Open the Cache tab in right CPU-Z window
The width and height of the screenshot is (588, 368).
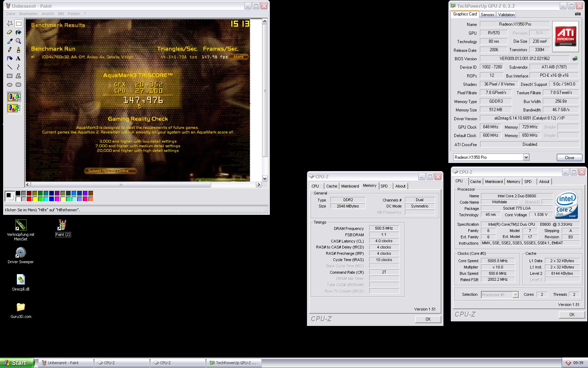(475, 182)
